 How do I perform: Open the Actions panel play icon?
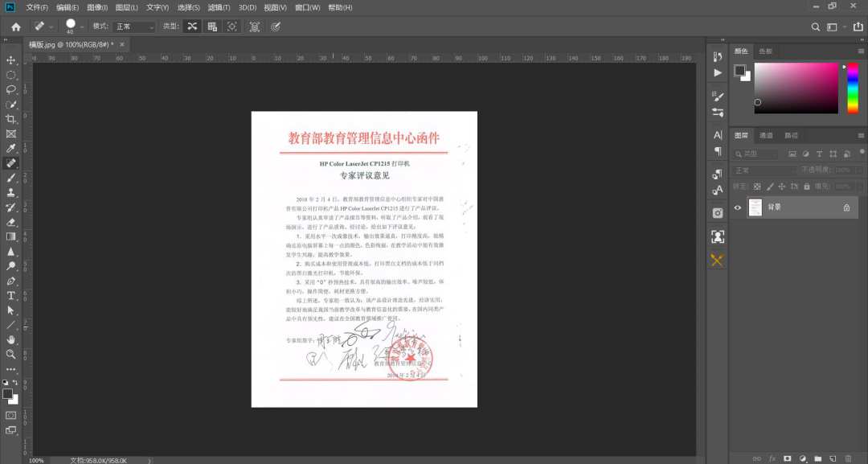click(x=718, y=73)
